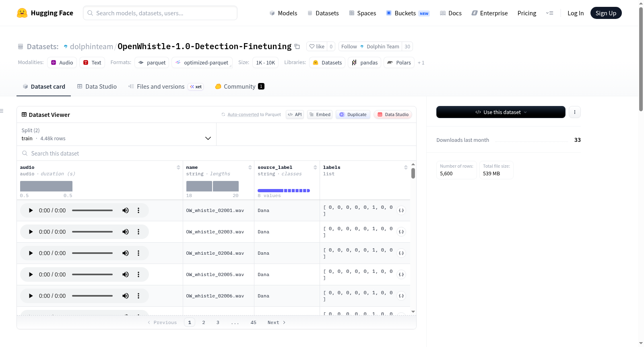644x347 pixels.
Task: Click seek slider for OW_whistle_02001.wav
Action: point(92,210)
